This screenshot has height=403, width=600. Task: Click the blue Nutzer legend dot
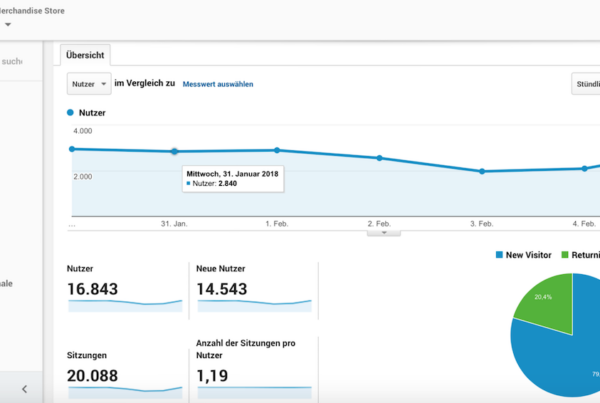[70, 113]
